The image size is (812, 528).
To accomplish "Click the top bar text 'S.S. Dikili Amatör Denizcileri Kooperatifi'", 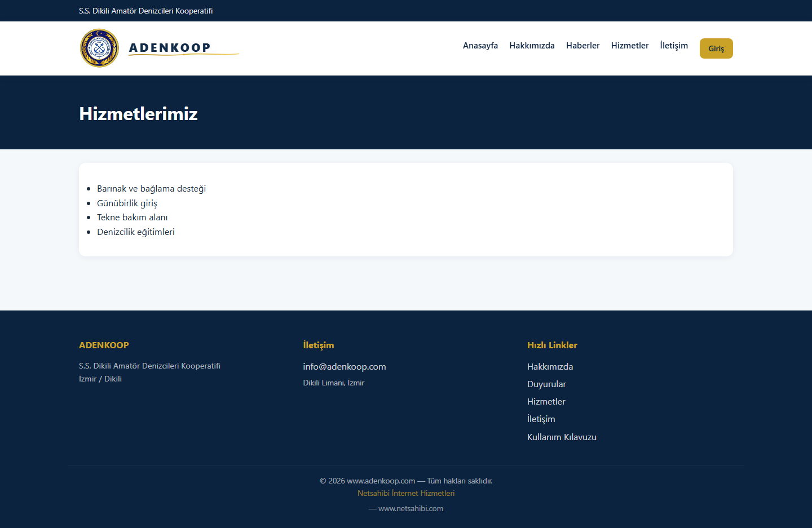I will 145,11.
